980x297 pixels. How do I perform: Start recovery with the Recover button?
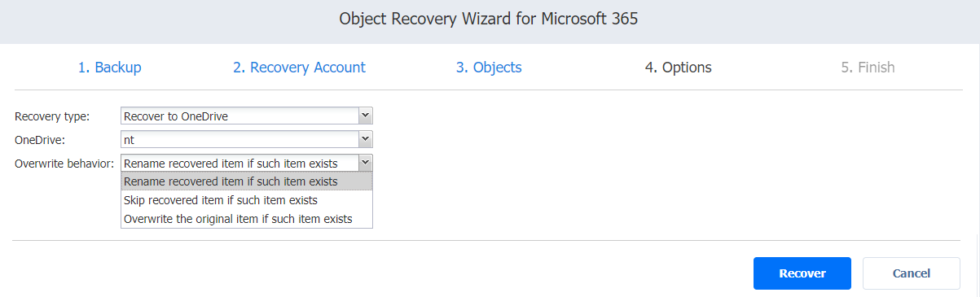tap(802, 273)
